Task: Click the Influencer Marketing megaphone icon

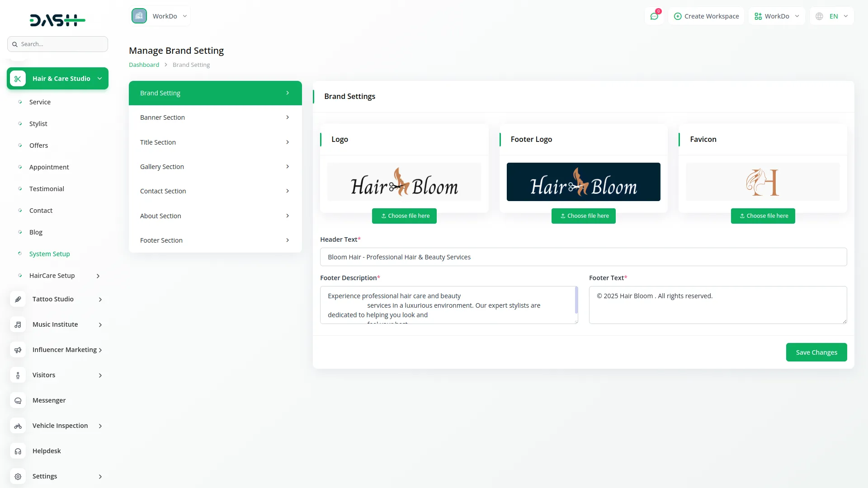Action: (x=18, y=350)
